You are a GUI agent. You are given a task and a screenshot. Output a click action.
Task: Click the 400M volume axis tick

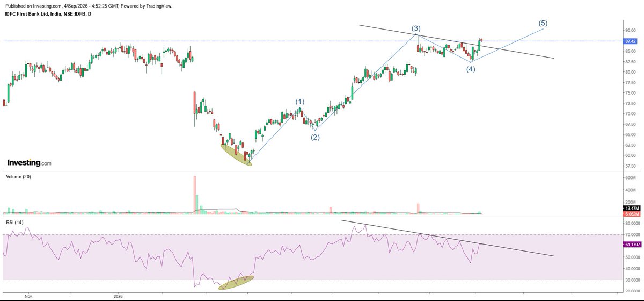[630, 189]
